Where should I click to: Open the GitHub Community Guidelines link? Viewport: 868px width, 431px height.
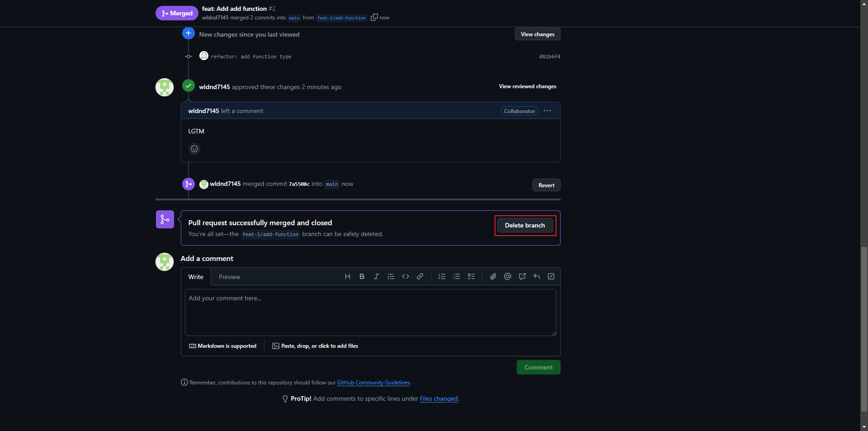tap(373, 383)
